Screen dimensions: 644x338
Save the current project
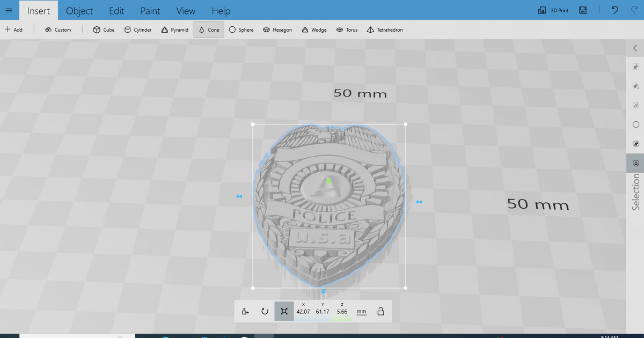(x=583, y=10)
